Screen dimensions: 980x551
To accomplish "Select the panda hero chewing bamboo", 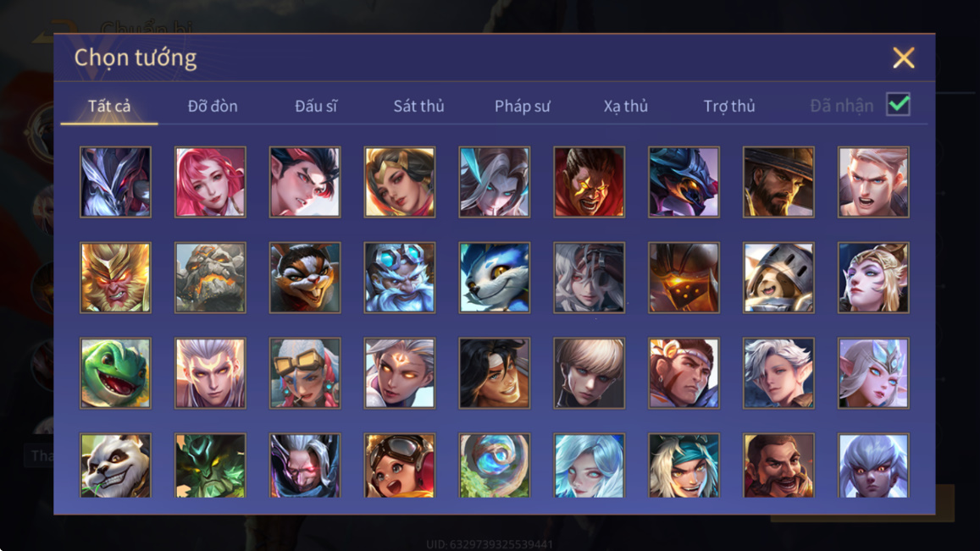I will point(116,466).
